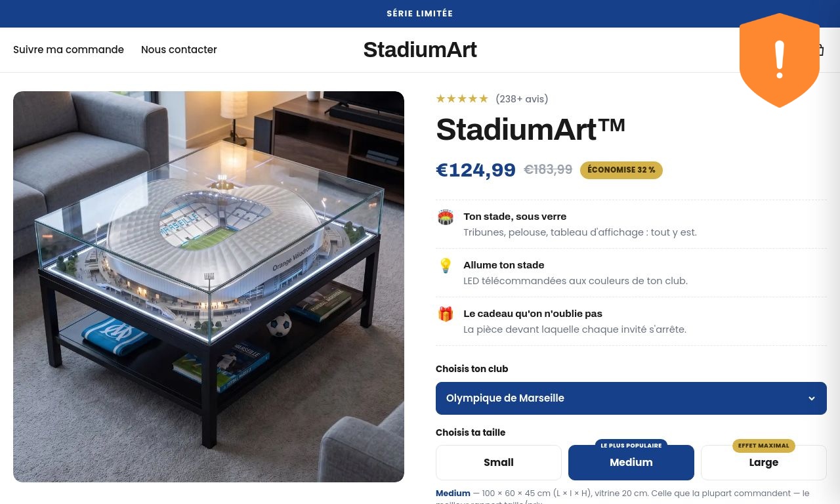This screenshot has height=504, width=840.
Task: Select the Medium size option
Action: [x=631, y=463]
